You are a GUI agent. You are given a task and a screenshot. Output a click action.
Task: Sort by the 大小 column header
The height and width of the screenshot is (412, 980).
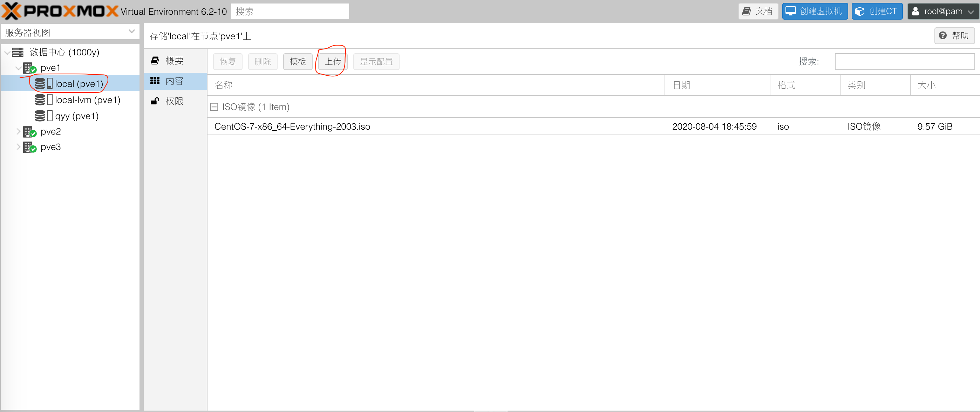(x=945, y=85)
